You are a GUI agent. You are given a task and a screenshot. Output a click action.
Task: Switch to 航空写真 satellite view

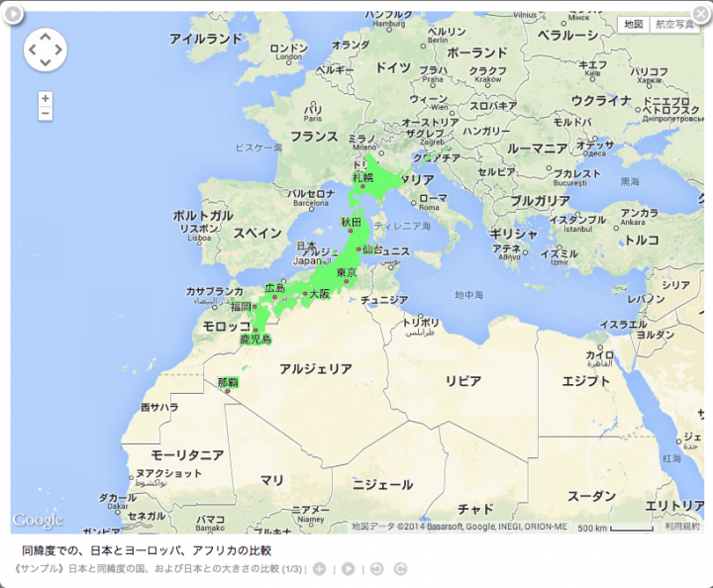click(674, 25)
